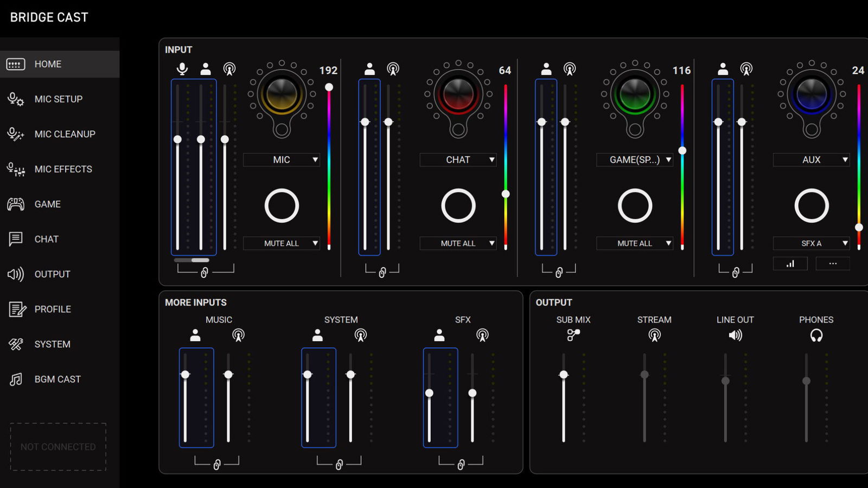Click the stream broadcast icon in CHAT channel
Image resolution: width=868 pixels, height=488 pixels.
pyautogui.click(x=393, y=69)
